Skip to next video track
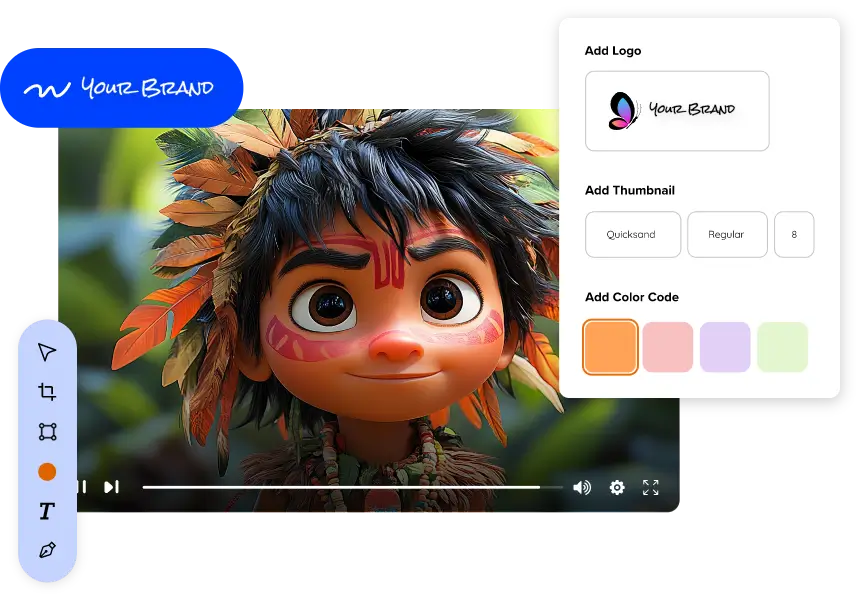 (111, 487)
